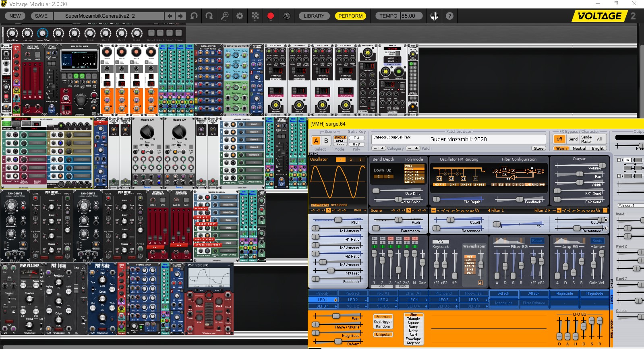
Task: Open LFO 6 modulation source arrow
Action: tap(487, 300)
